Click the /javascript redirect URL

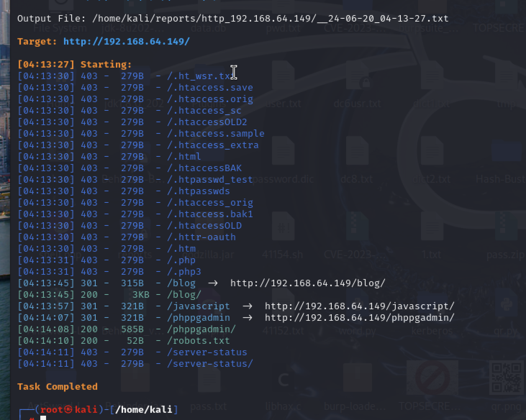coord(359,306)
